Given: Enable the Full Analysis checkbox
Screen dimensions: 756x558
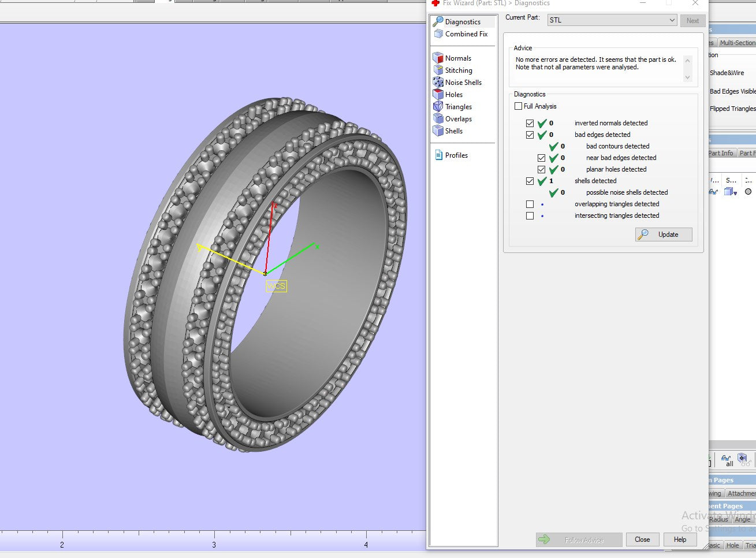Looking at the screenshot, I should click(x=518, y=106).
